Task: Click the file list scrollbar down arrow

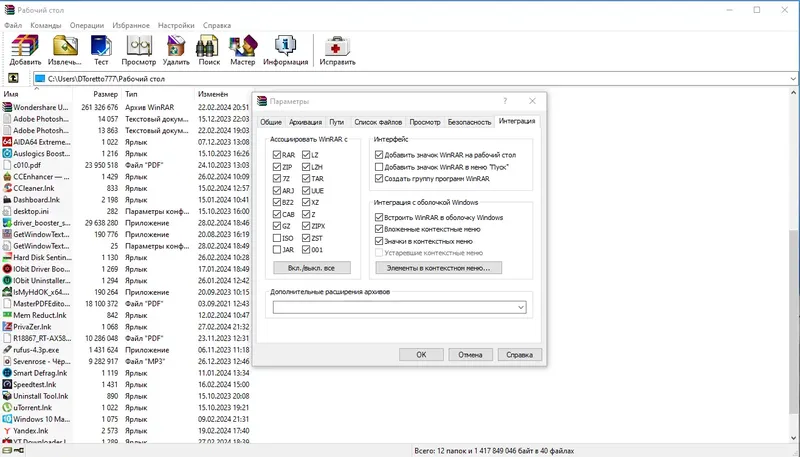Action: 793,437
